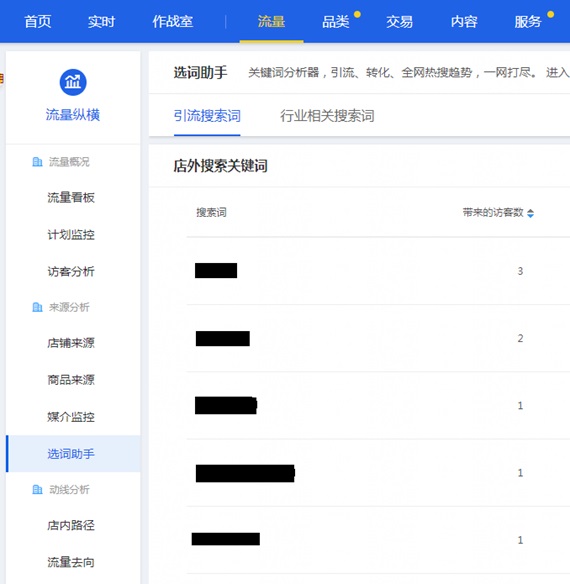Viewport: 570px width, 584px height.
Task: Click the 动线分析 section icon
Action: coord(37,489)
